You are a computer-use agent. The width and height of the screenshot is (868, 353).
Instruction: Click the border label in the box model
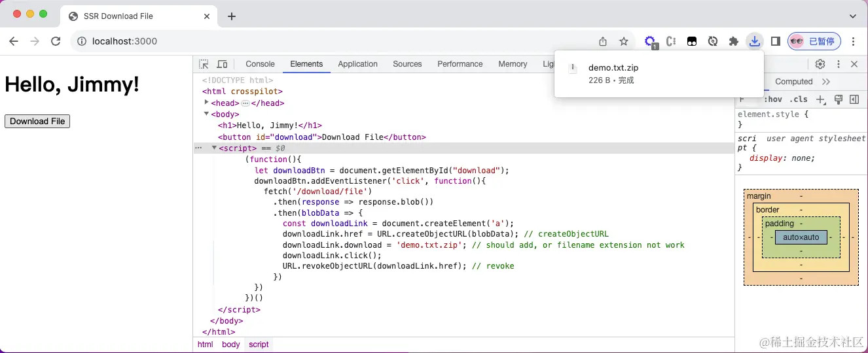pos(767,210)
